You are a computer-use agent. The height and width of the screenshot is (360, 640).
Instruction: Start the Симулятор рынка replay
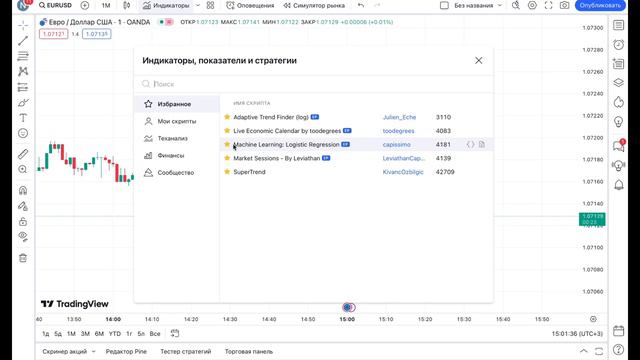pos(314,5)
